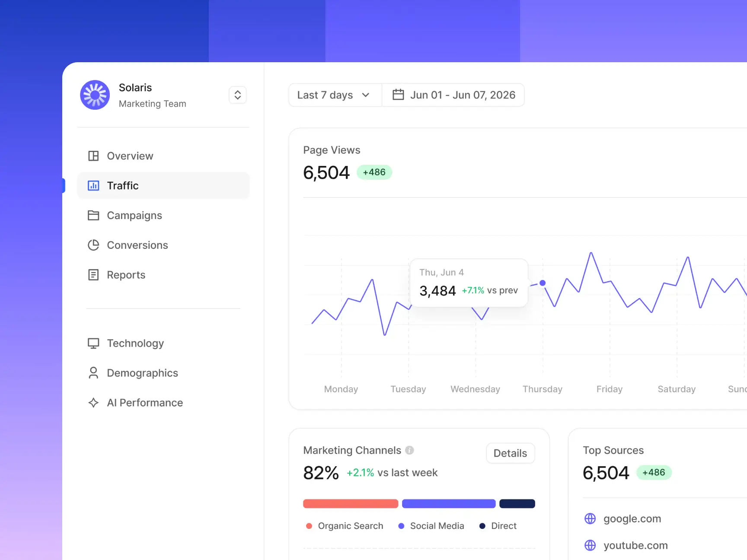The image size is (747, 560).
Task: Click the 3,484 value in tooltip
Action: pyautogui.click(x=437, y=291)
